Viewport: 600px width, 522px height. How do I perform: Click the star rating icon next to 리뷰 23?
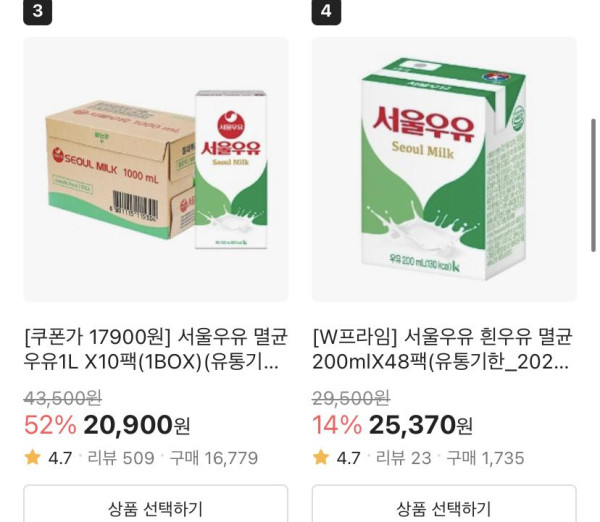click(x=321, y=458)
